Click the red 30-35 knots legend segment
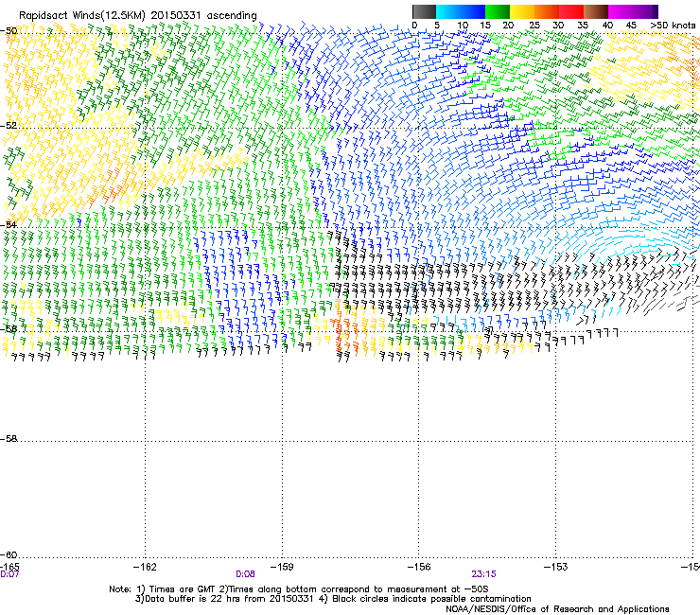 tap(571, 11)
